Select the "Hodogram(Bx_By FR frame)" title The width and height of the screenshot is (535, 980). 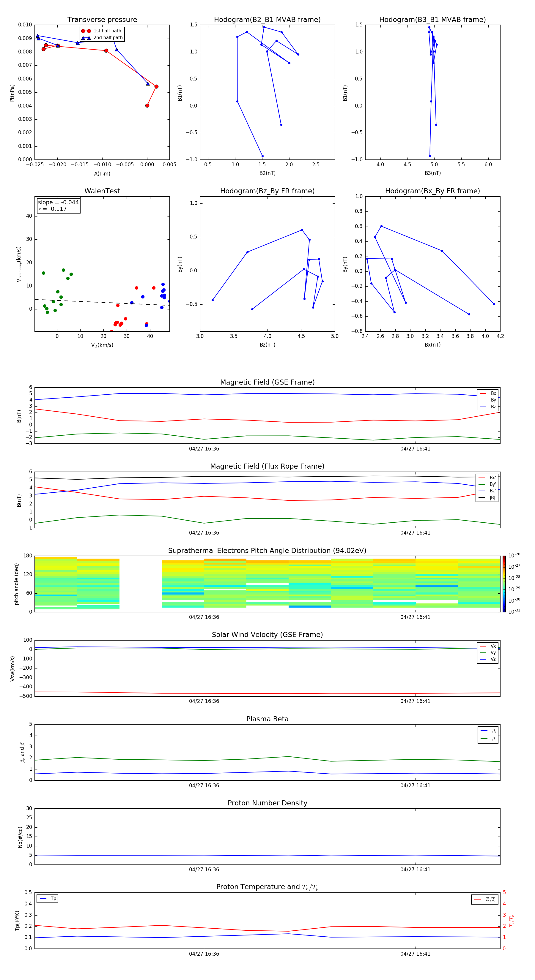click(x=432, y=191)
